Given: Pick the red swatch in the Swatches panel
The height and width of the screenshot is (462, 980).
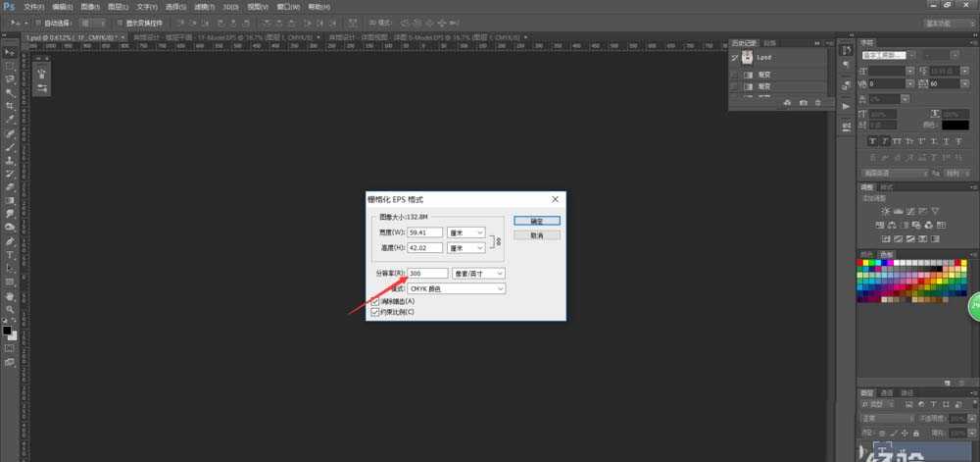Looking at the screenshot, I should pyautogui.click(x=861, y=263).
